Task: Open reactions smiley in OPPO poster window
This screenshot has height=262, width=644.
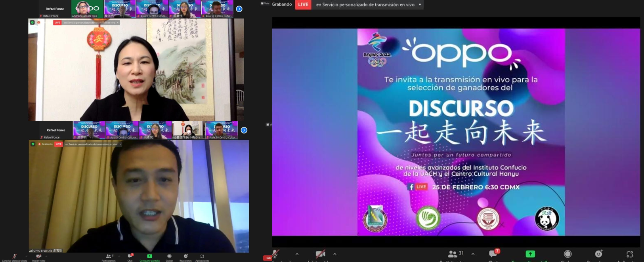Action: click(598, 254)
